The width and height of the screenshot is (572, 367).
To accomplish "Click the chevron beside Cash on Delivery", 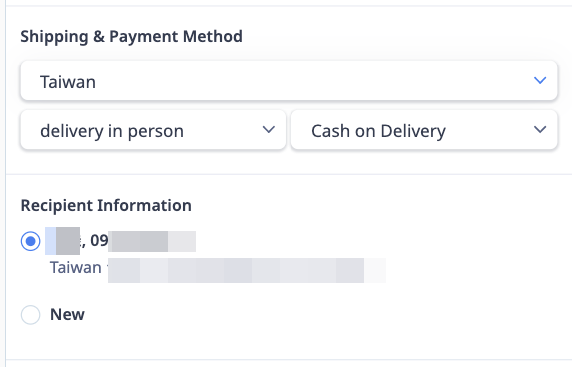I will click(540, 130).
